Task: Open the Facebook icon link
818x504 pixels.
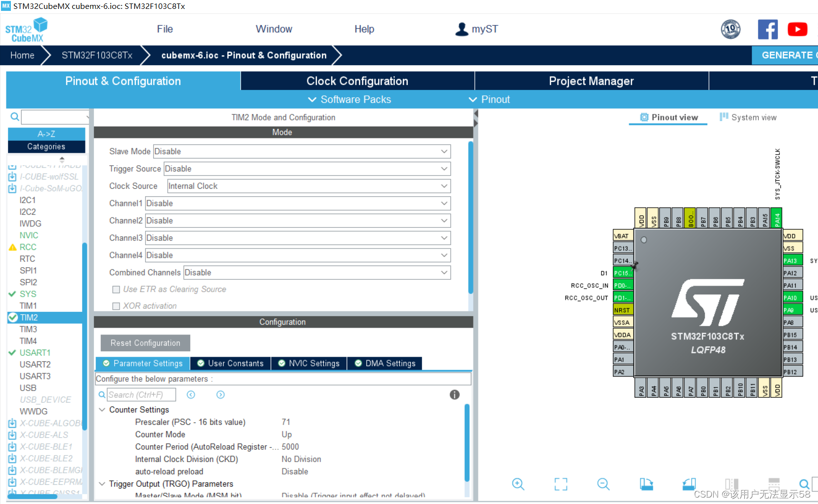Action: pos(768,30)
